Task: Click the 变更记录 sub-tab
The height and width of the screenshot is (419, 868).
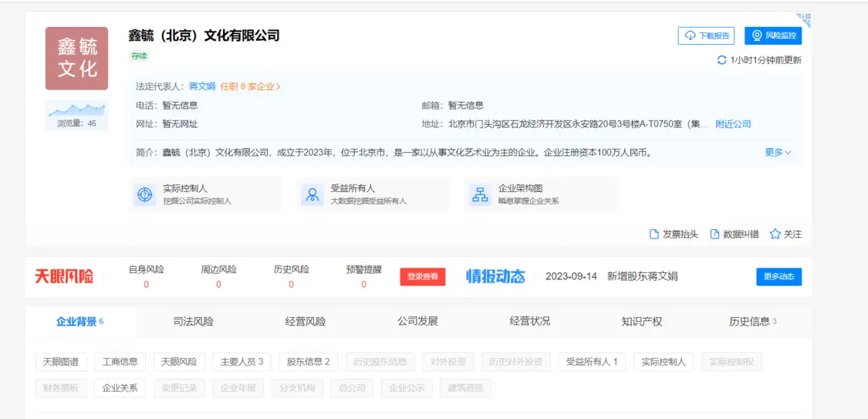Action: pyautogui.click(x=179, y=388)
